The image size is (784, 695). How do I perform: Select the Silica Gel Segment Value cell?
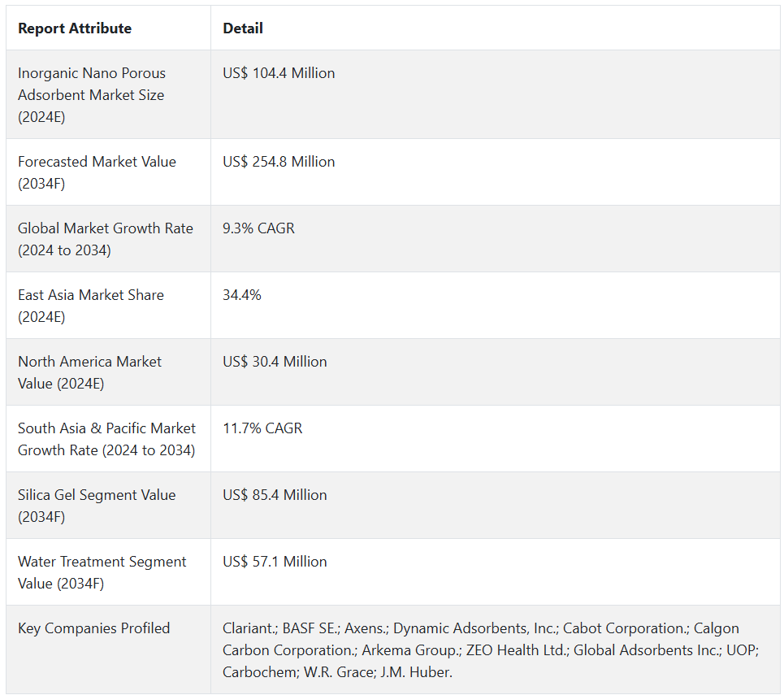pyautogui.click(x=97, y=506)
